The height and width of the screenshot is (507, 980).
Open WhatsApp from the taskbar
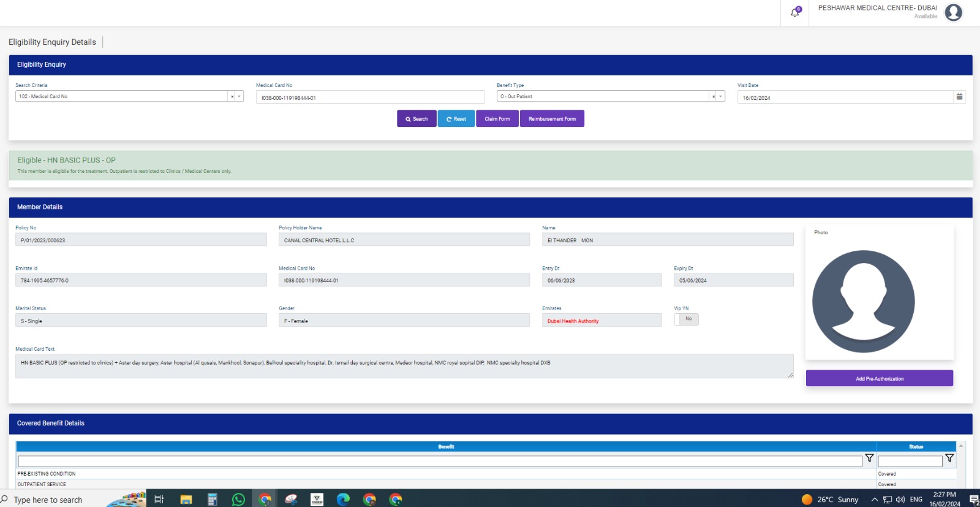[238, 500]
